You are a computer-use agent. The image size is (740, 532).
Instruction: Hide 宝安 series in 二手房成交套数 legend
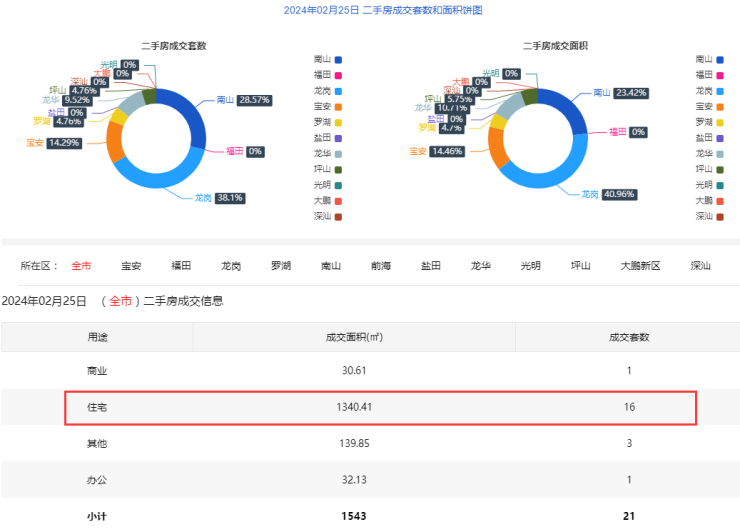click(328, 106)
